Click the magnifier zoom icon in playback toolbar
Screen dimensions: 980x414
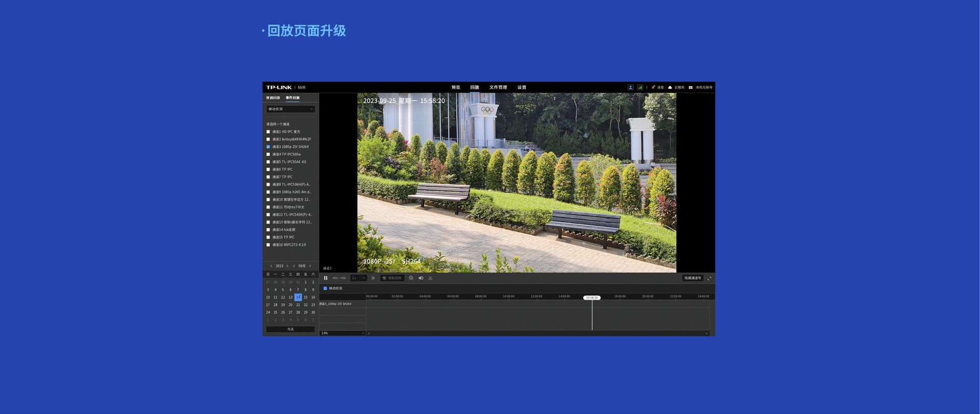point(411,278)
